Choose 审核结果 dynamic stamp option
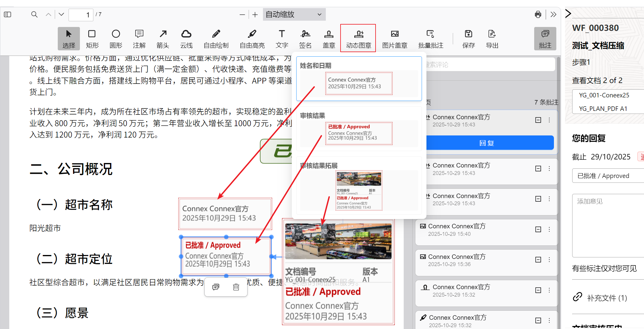The image size is (644, 329). pyautogui.click(x=359, y=133)
